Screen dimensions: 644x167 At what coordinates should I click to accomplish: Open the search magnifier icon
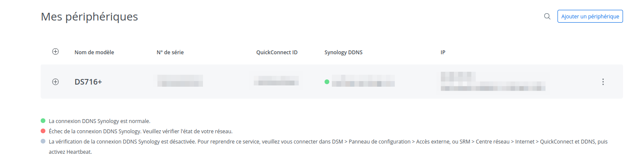pyautogui.click(x=547, y=16)
